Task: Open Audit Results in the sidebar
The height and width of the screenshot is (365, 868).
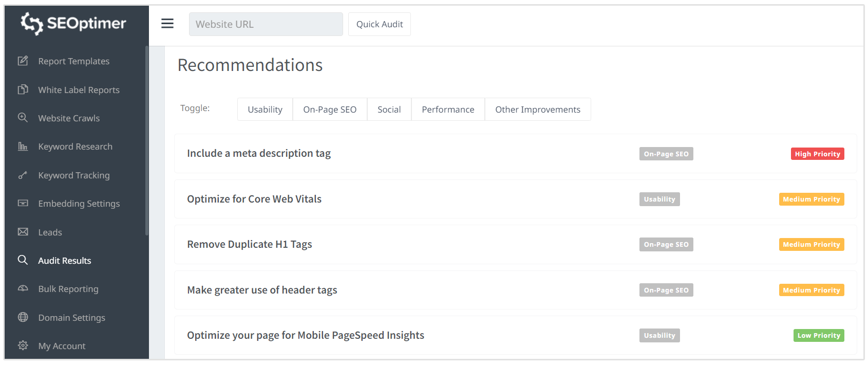Action: tap(65, 261)
